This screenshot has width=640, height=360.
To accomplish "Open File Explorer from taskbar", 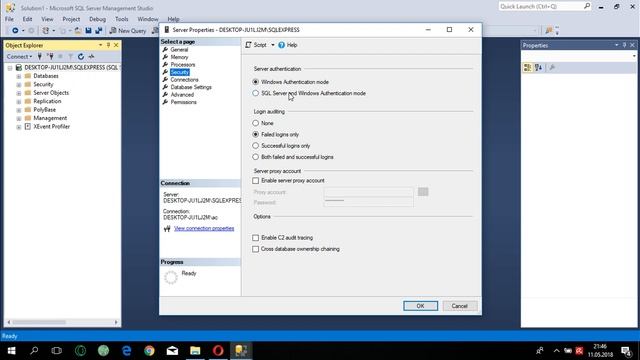I will [195, 351].
